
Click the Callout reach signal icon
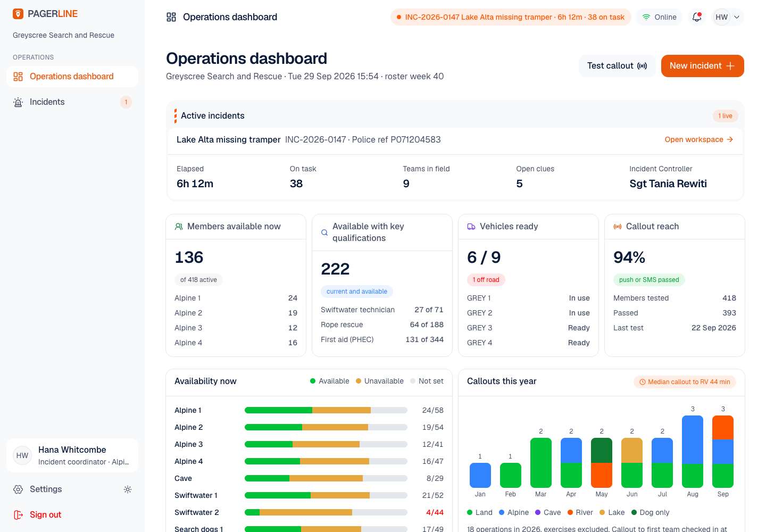(618, 227)
